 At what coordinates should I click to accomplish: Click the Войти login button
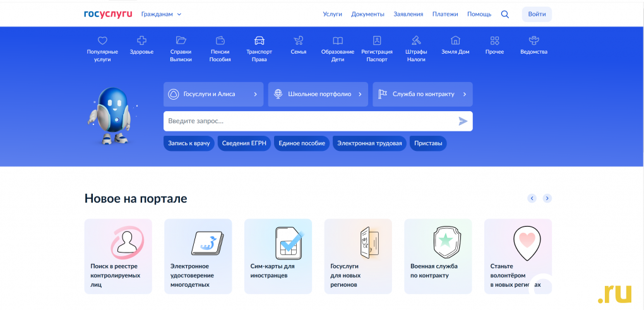(x=537, y=14)
